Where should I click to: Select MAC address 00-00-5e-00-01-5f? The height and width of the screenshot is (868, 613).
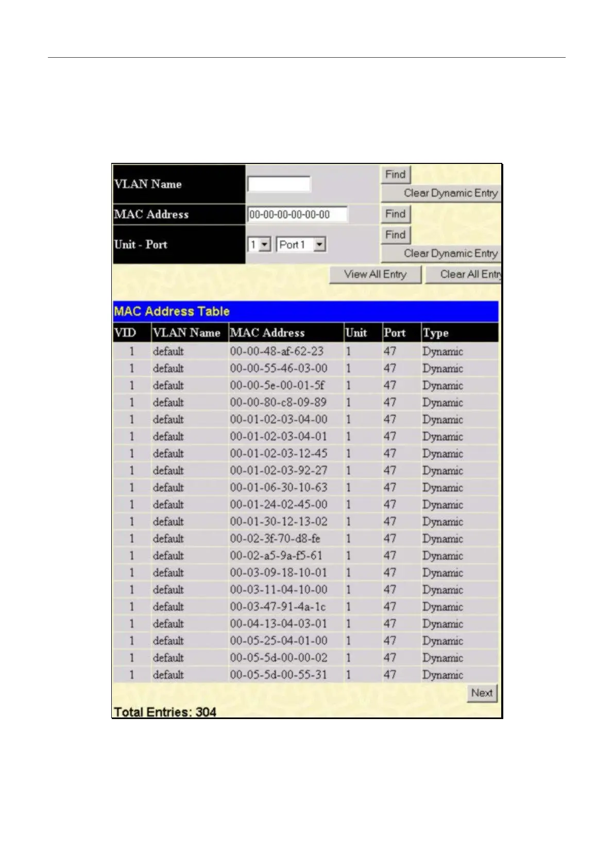[277, 386]
